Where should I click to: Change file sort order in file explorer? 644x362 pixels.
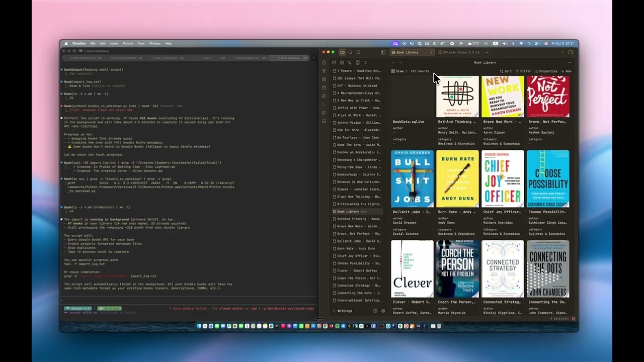350,63
